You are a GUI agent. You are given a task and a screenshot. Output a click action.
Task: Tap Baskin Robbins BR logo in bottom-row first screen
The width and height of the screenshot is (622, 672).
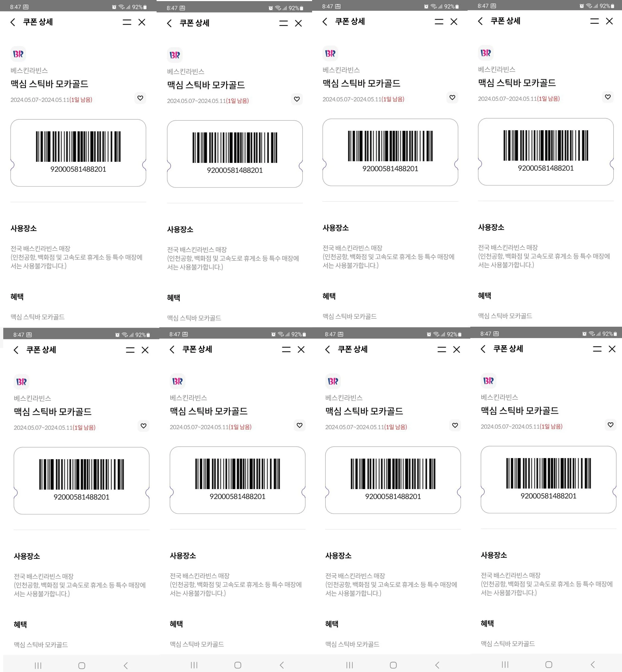click(x=21, y=382)
